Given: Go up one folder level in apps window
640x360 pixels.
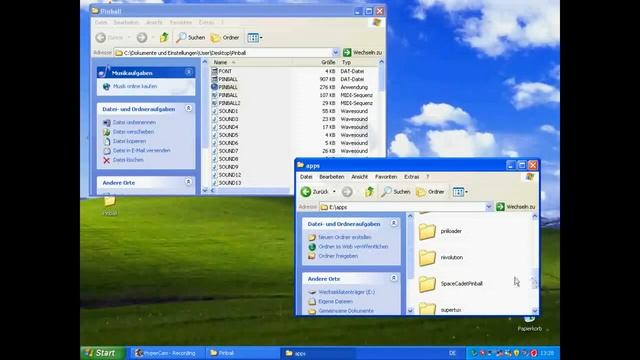Looking at the screenshot, I should (x=369, y=191).
